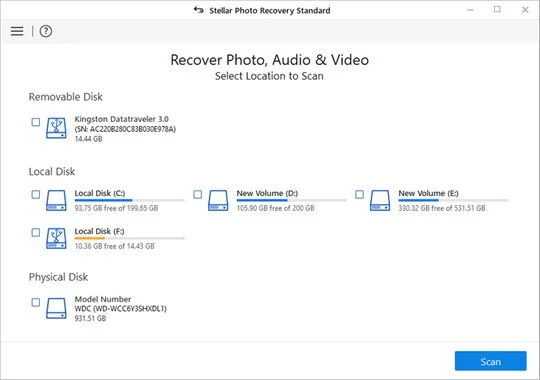This screenshot has width=540, height=380.
Task: Check the Kingston Datatraveler 3.0 checkbox
Action: click(35, 122)
